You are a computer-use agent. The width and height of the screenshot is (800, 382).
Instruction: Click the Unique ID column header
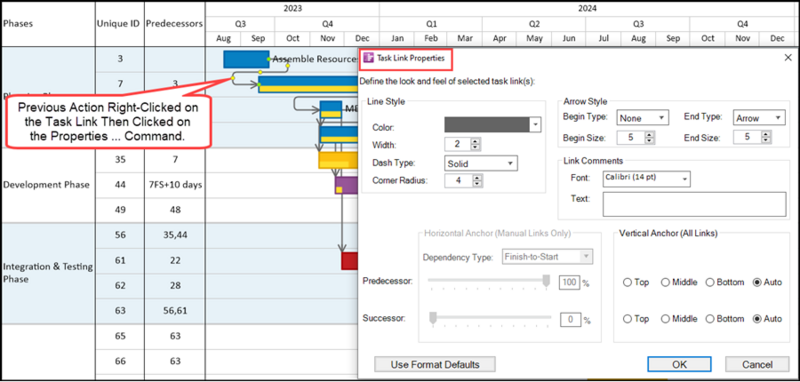click(119, 23)
